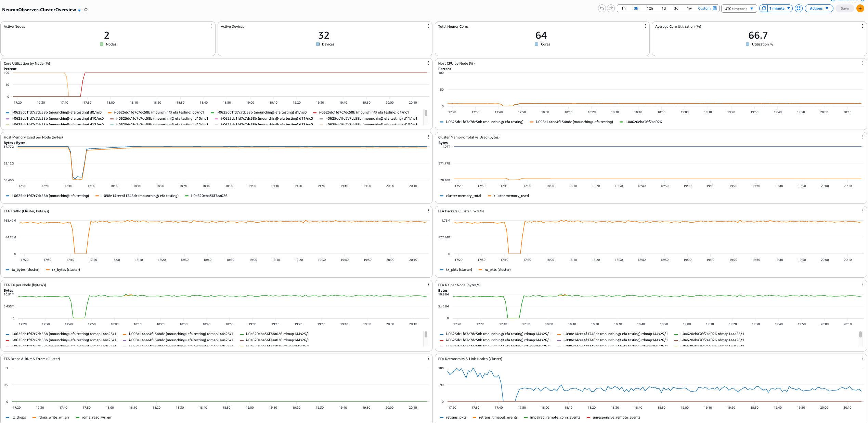Select the 12h time range
This screenshot has height=423, width=868.
(650, 9)
